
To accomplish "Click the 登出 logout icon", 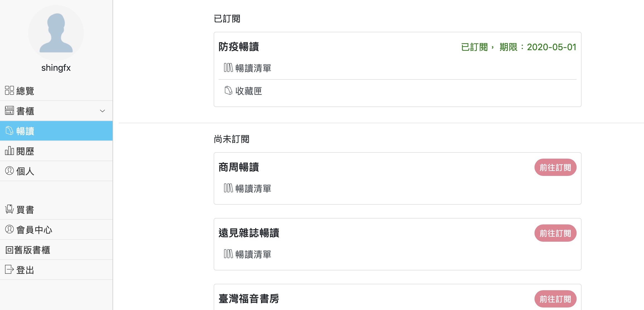I will pos(9,269).
